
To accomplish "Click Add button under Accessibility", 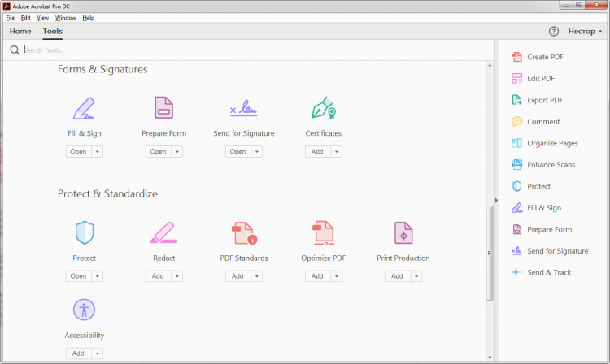I will pos(79,353).
